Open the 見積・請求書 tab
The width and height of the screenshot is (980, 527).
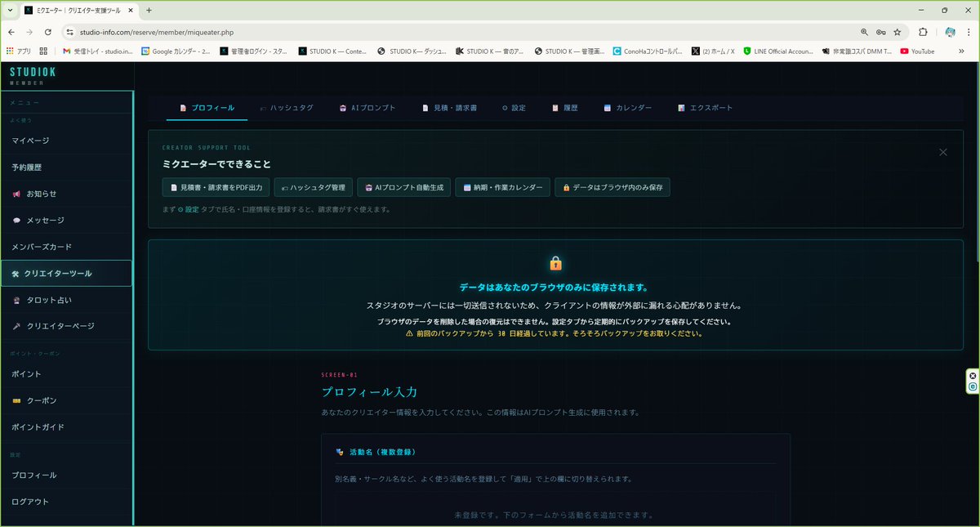[449, 108]
